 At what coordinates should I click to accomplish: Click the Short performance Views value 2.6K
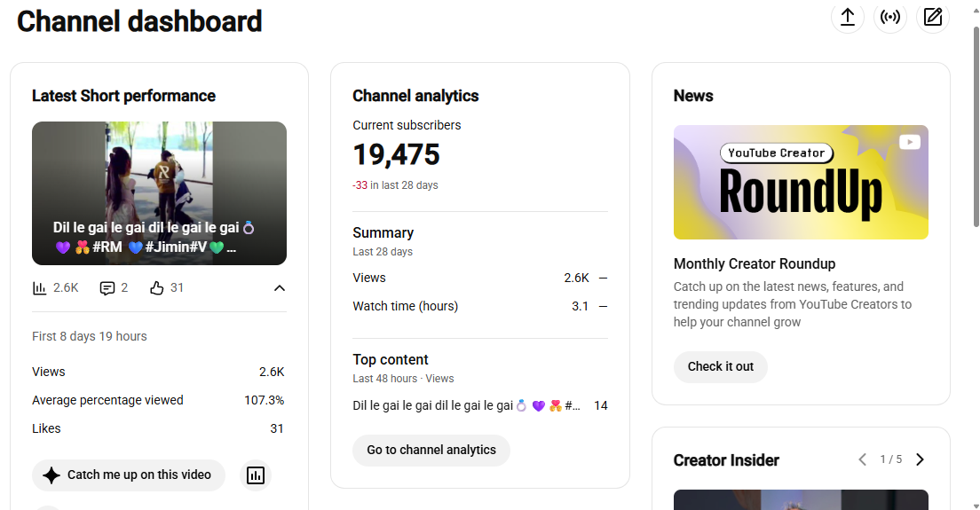tap(272, 372)
